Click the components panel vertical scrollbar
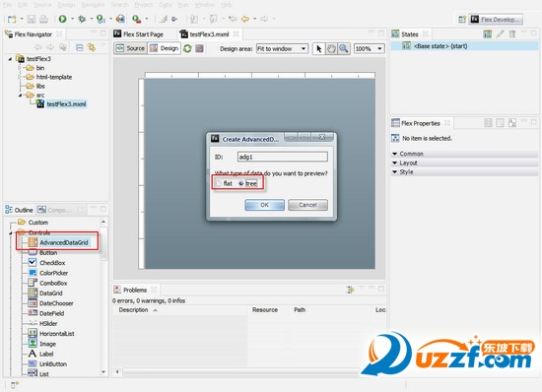Image resolution: width=542 pixels, height=392 pixels. click(x=103, y=297)
